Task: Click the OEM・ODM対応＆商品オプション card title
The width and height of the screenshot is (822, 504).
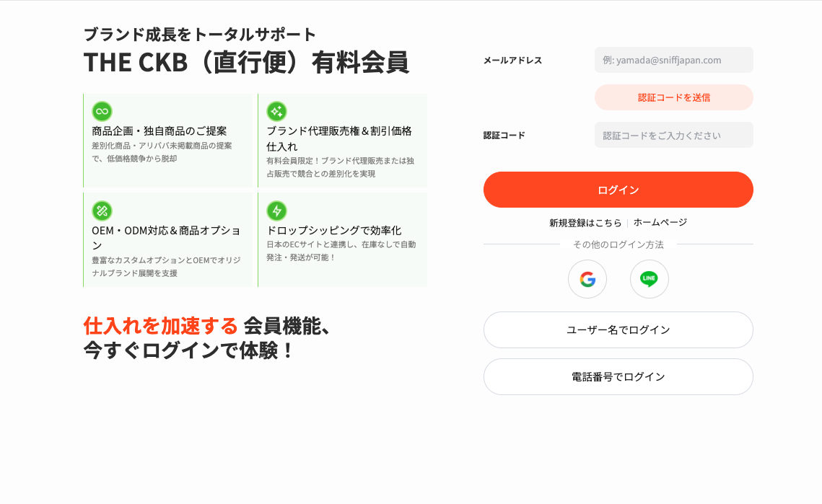Action: [166, 238]
